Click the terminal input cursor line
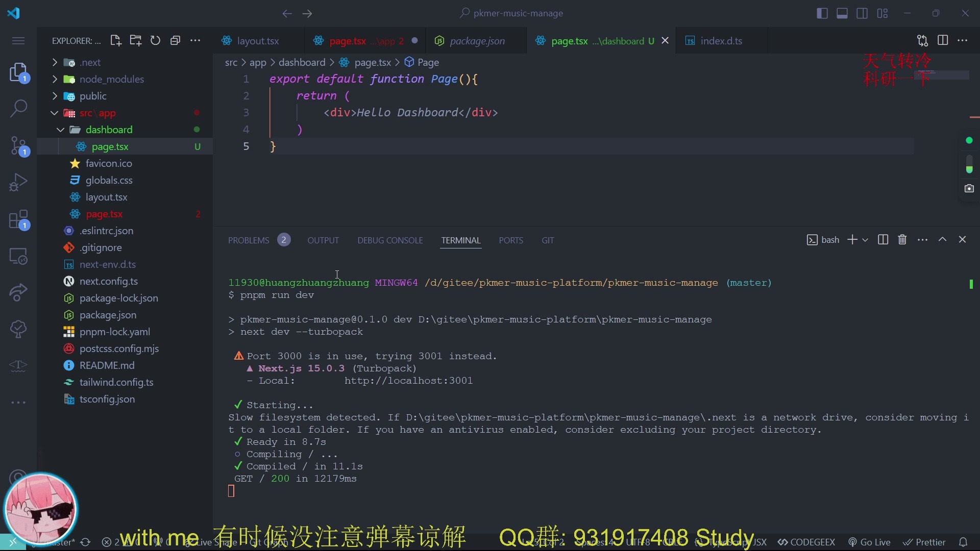This screenshot has height=551, width=980. [x=231, y=491]
